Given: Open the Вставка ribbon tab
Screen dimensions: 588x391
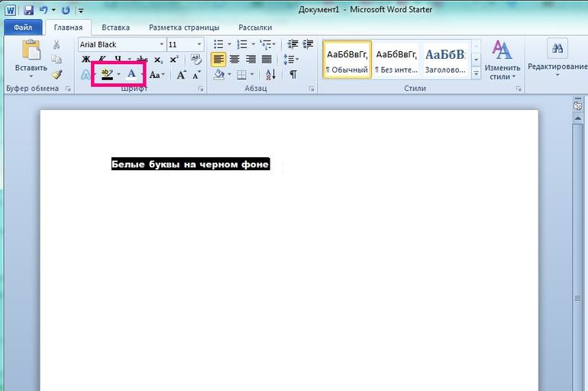Looking at the screenshot, I should (115, 27).
